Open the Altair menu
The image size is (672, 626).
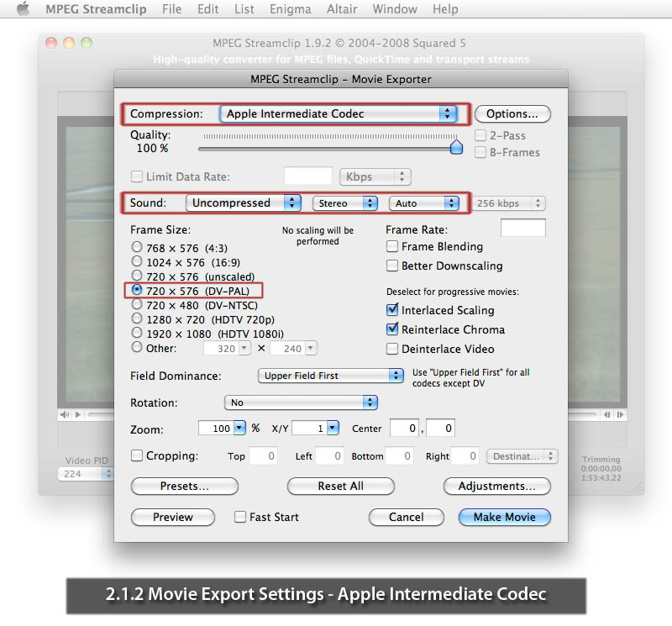click(342, 9)
